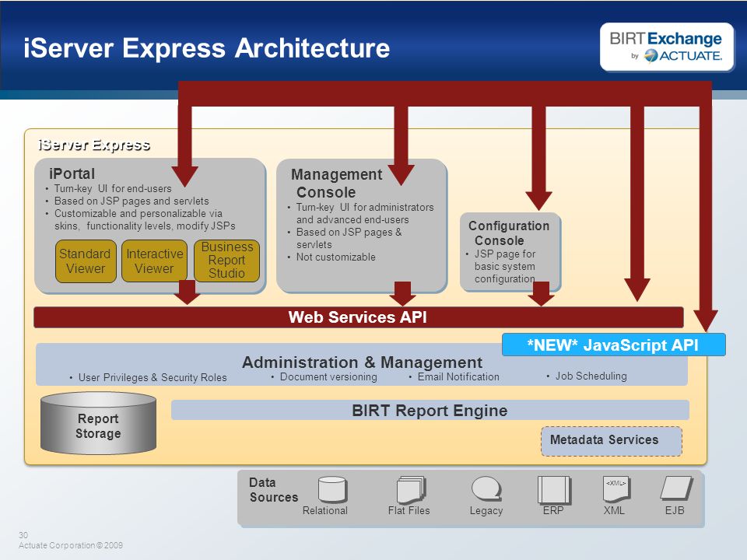Click the Report Storage cylinder
This screenshot has width=747, height=560.
click(x=98, y=423)
